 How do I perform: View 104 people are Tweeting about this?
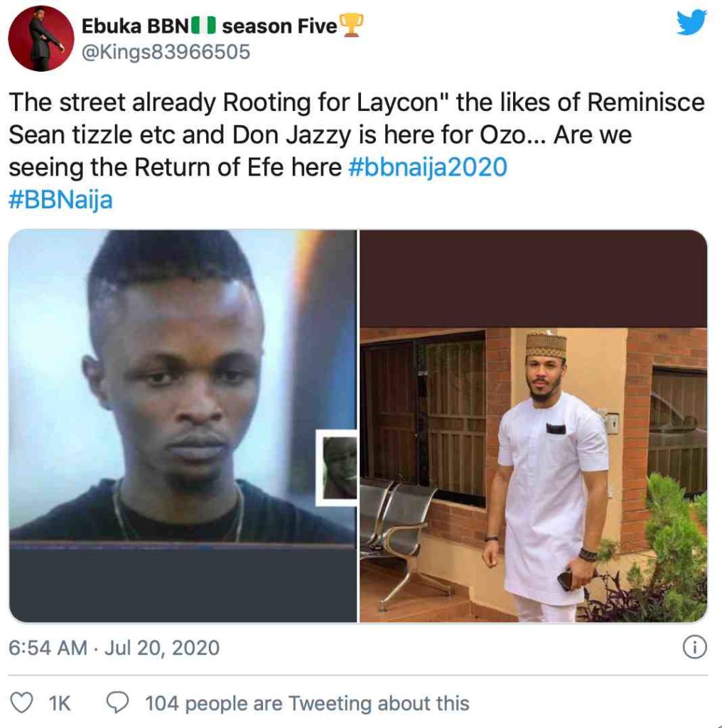click(307, 703)
